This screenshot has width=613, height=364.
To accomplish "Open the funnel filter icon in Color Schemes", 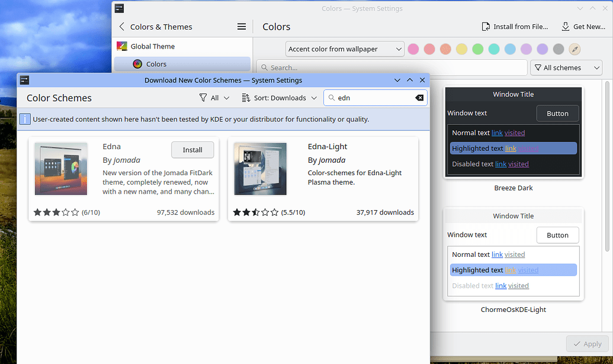I will click(x=204, y=98).
